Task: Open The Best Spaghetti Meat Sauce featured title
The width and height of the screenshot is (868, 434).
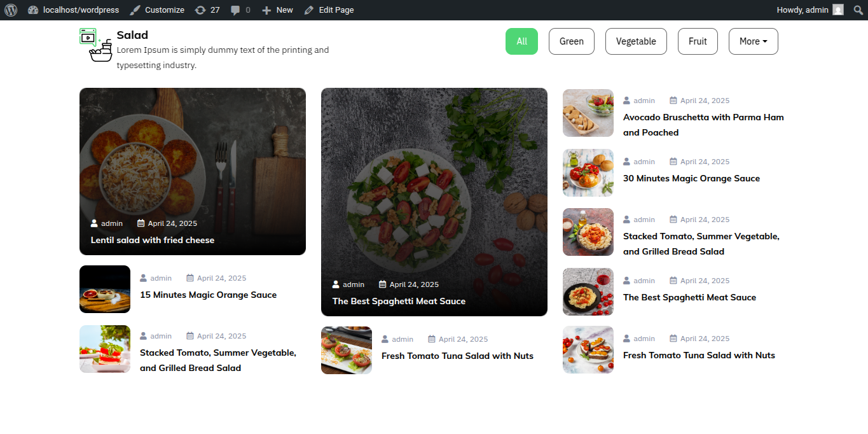Action: point(399,301)
